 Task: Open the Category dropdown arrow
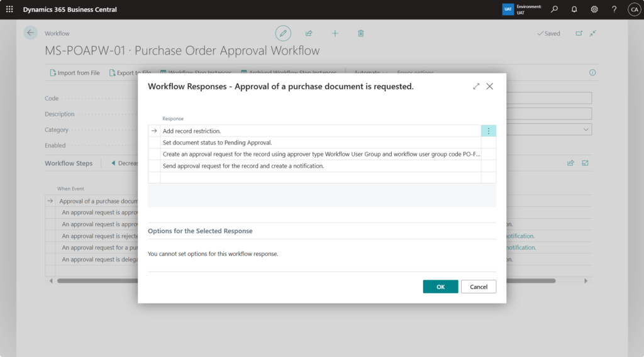tap(586, 129)
